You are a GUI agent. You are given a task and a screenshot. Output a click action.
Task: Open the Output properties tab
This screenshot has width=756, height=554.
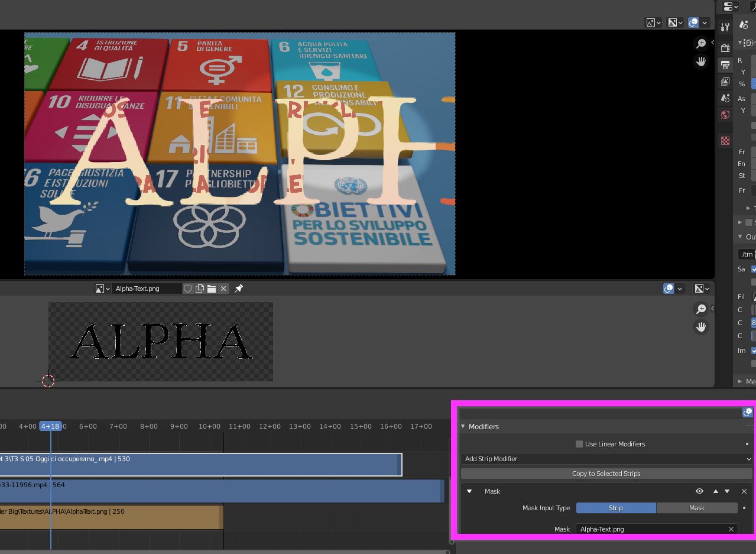[x=725, y=64]
